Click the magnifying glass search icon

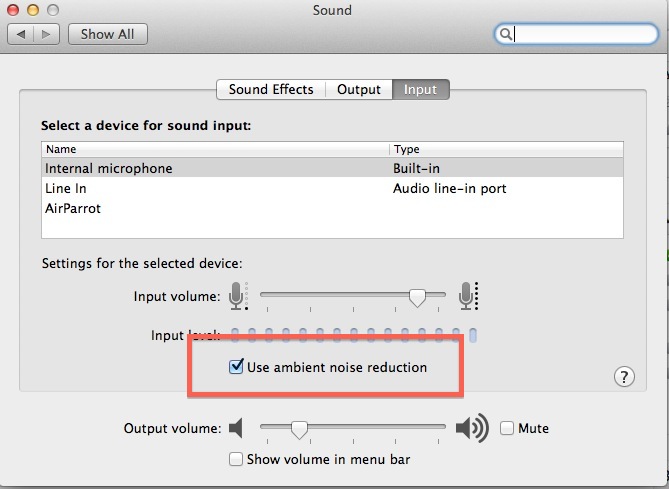coord(506,34)
